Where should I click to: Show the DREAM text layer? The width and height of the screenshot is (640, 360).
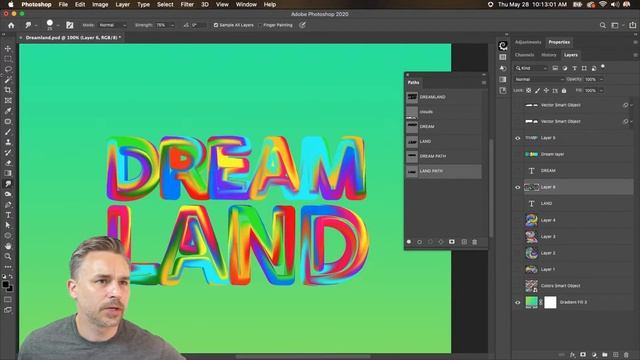(518, 171)
